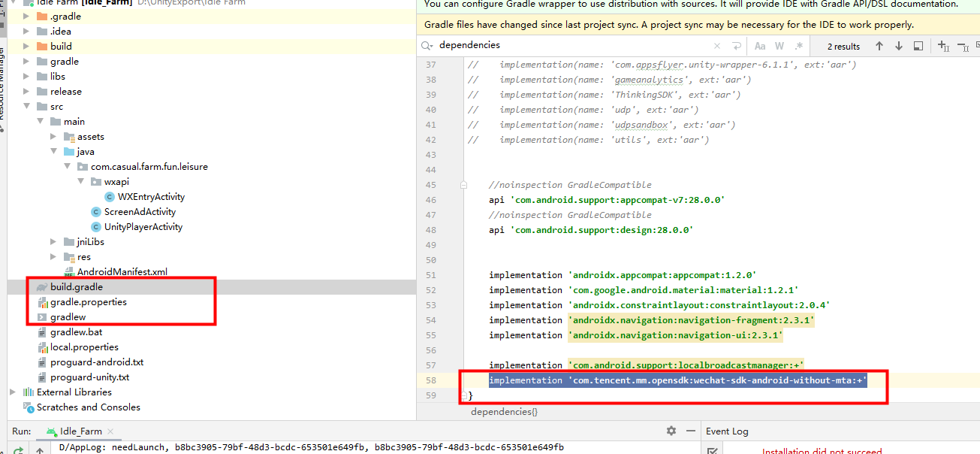Viewport: 980px width, 454px height.
Task: Click line 58 wechat-sdk implementation text
Action: tap(678, 380)
